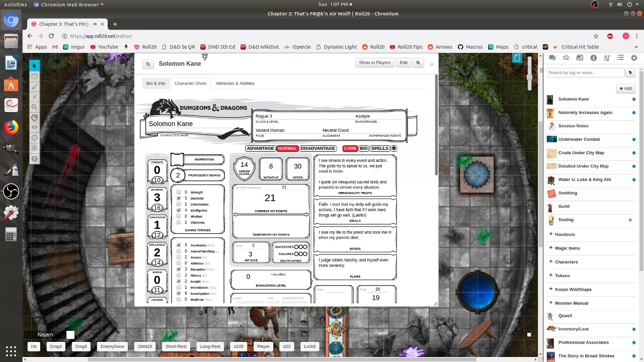The height and width of the screenshot is (362, 644).
Task: Expand the Tokens folder
Action: [551, 276]
